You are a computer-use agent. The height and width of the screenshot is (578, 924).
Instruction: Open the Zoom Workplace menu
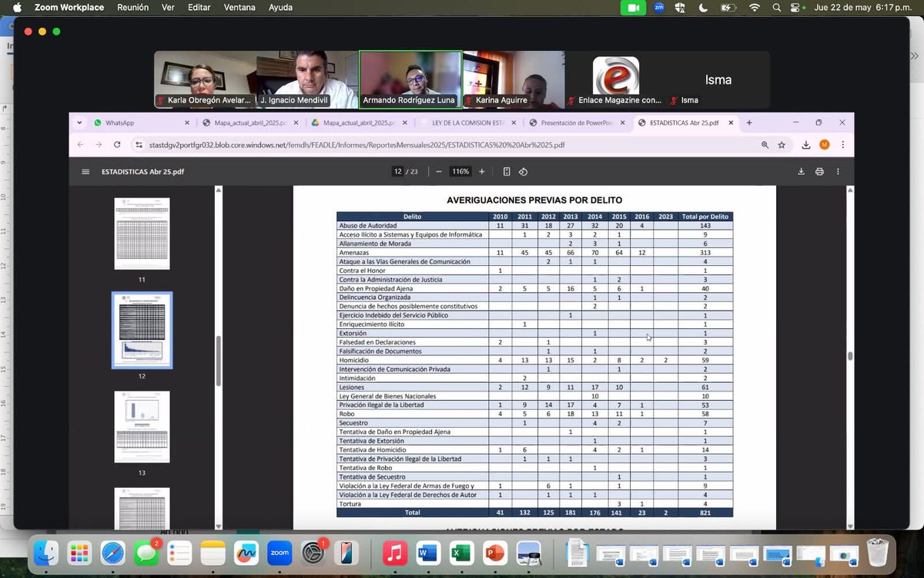pyautogui.click(x=69, y=8)
